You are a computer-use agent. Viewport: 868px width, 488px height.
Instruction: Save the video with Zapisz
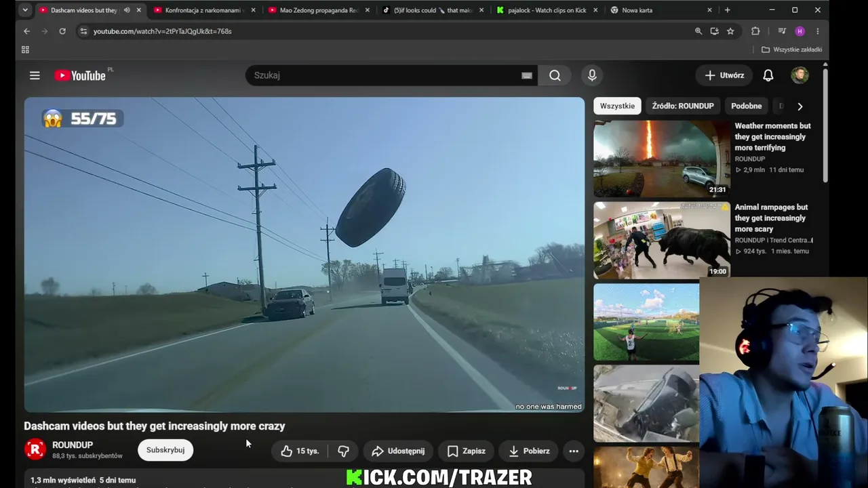(466, 451)
